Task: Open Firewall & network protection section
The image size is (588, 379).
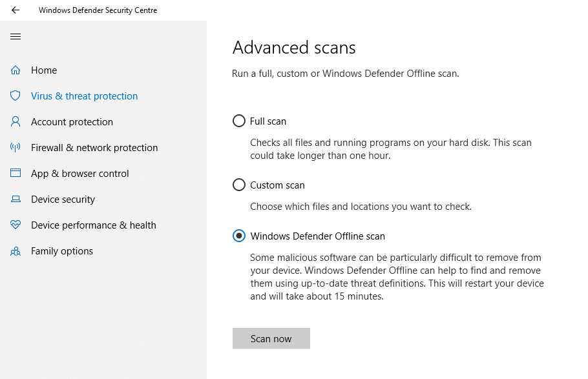Action: click(94, 148)
